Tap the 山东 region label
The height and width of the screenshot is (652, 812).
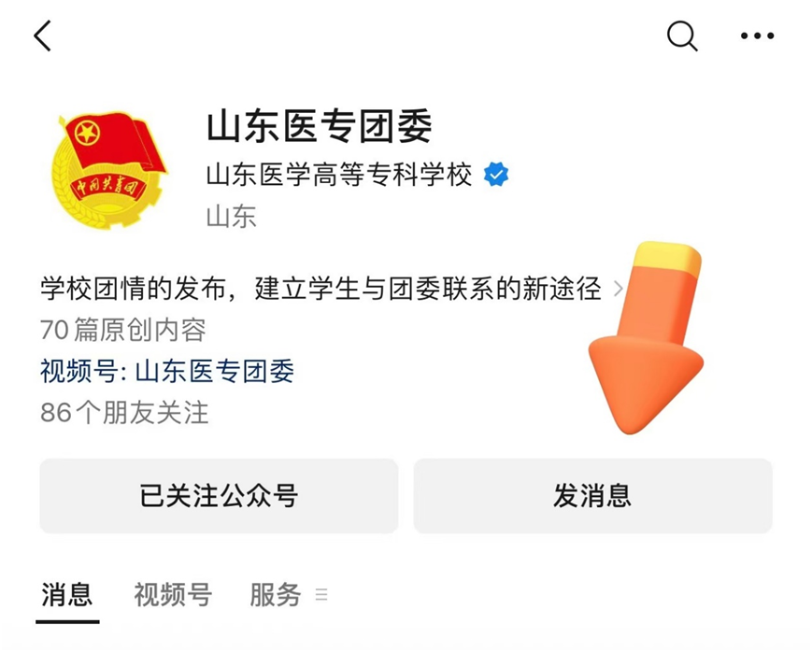(232, 216)
